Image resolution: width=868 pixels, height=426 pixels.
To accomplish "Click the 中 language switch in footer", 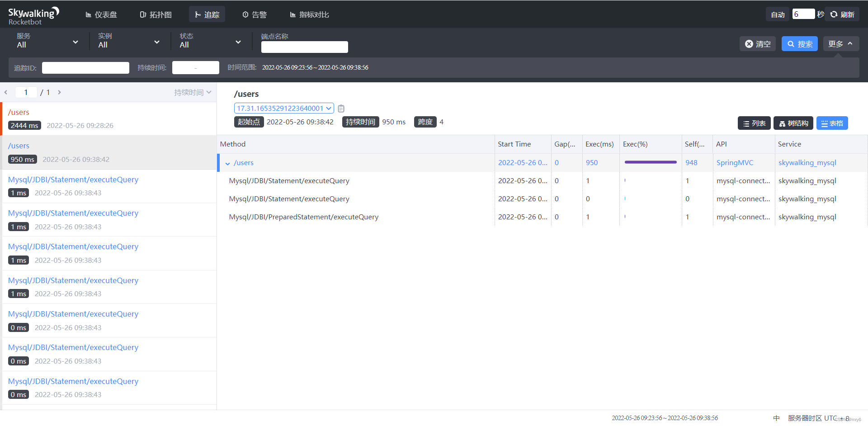I will click(x=776, y=418).
